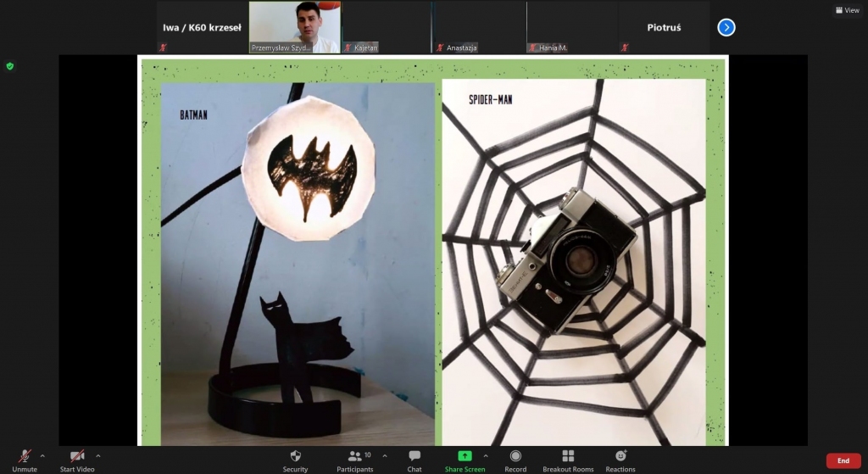Image resolution: width=868 pixels, height=474 pixels.
Task: Select Przemysław Szyd... video thumbnail
Action: tap(294, 27)
